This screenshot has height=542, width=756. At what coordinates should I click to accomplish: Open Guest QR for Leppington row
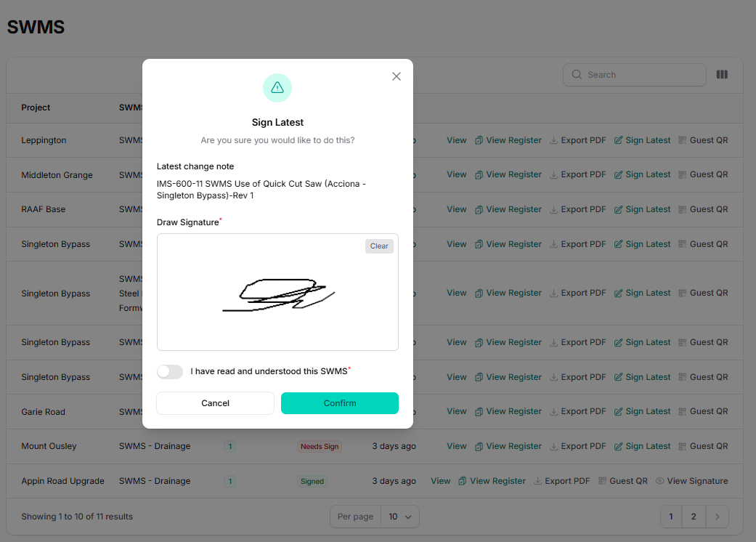coord(703,140)
